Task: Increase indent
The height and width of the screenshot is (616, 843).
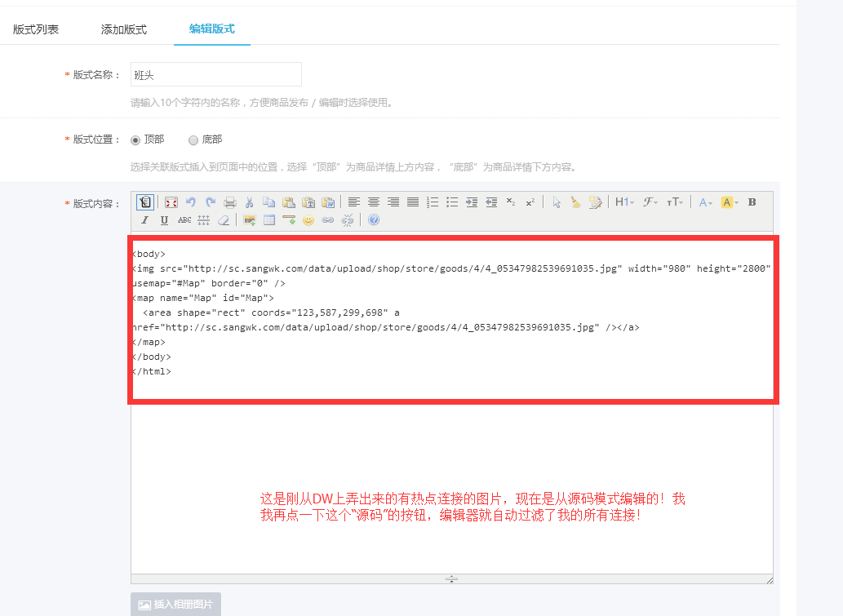Action: (472, 202)
